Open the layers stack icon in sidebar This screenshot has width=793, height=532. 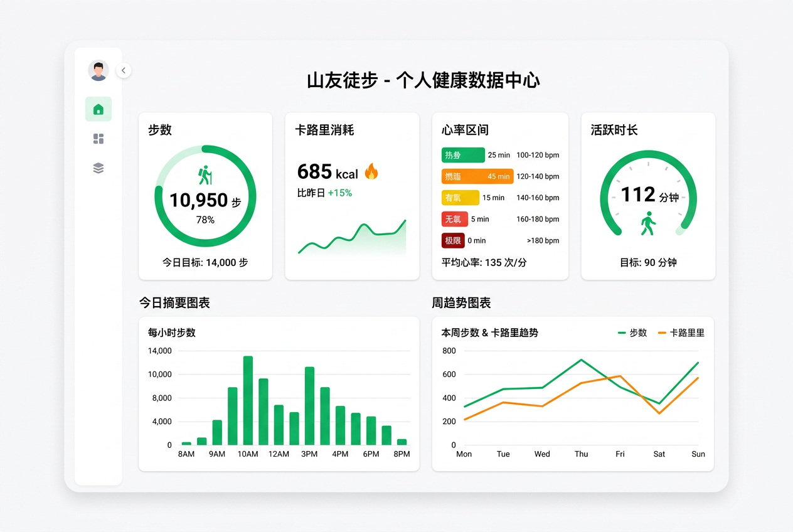coord(98,168)
